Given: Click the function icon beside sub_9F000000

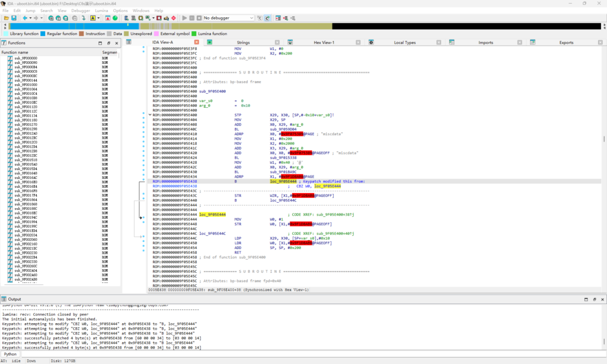Looking at the screenshot, I should 10,58.
